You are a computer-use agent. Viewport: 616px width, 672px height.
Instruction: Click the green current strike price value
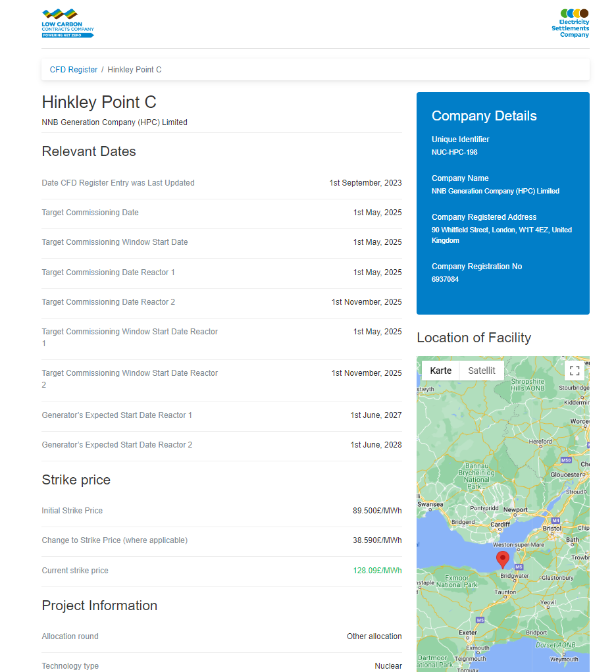point(377,571)
